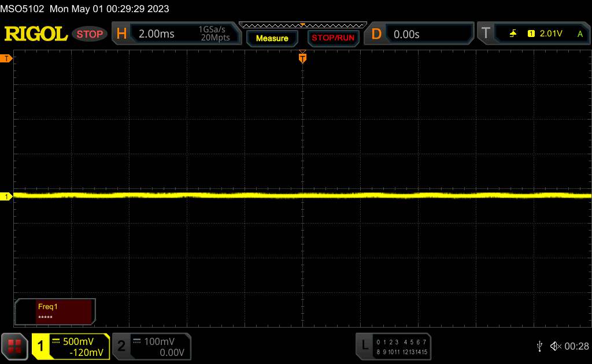The image size is (592, 364).
Task: Click the orange trigger position T marker
Action: (x=302, y=58)
